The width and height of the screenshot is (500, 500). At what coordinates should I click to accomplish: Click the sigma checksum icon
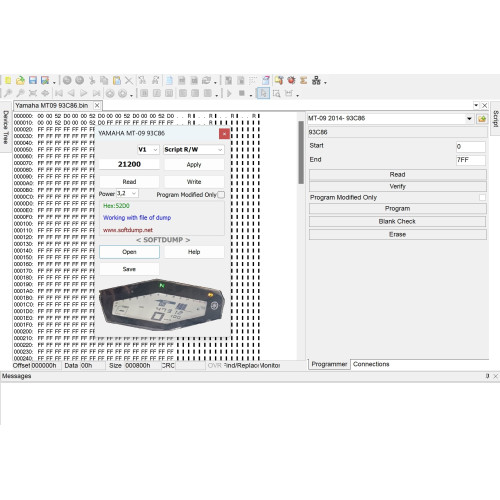click(x=303, y=80)
